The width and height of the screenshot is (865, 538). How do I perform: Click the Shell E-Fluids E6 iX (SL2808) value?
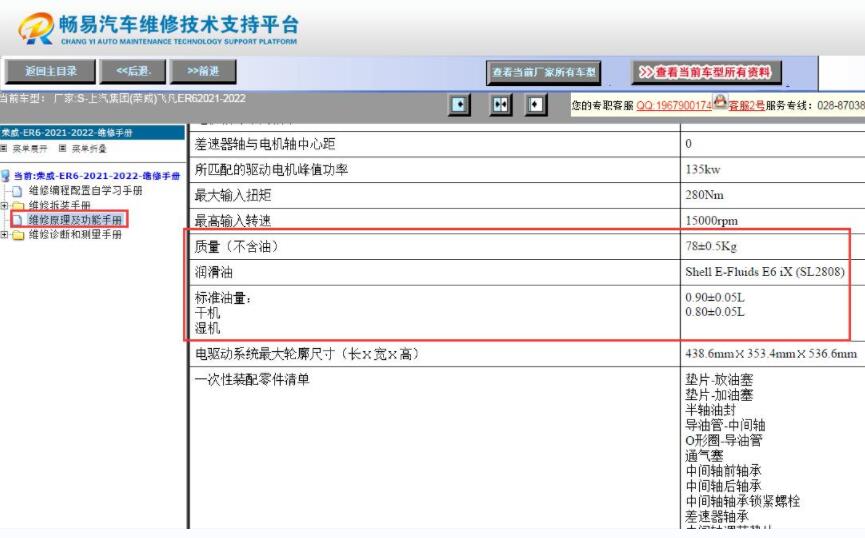click(x=765, y=272)
